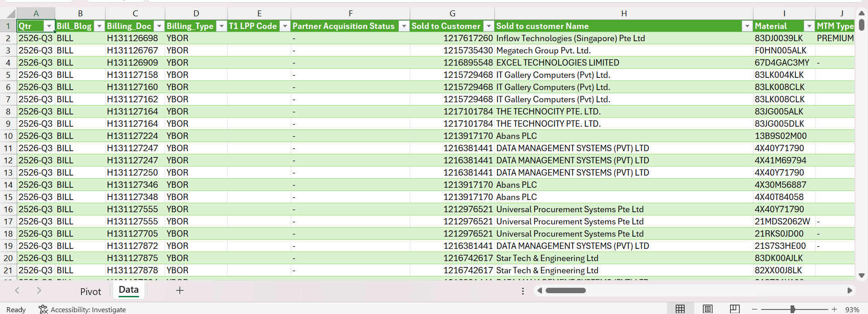Image resolution: width=868 pixels, height=314 pixels.
Task: Zoom out with the minus button
Action: click(x=754, y=309)
